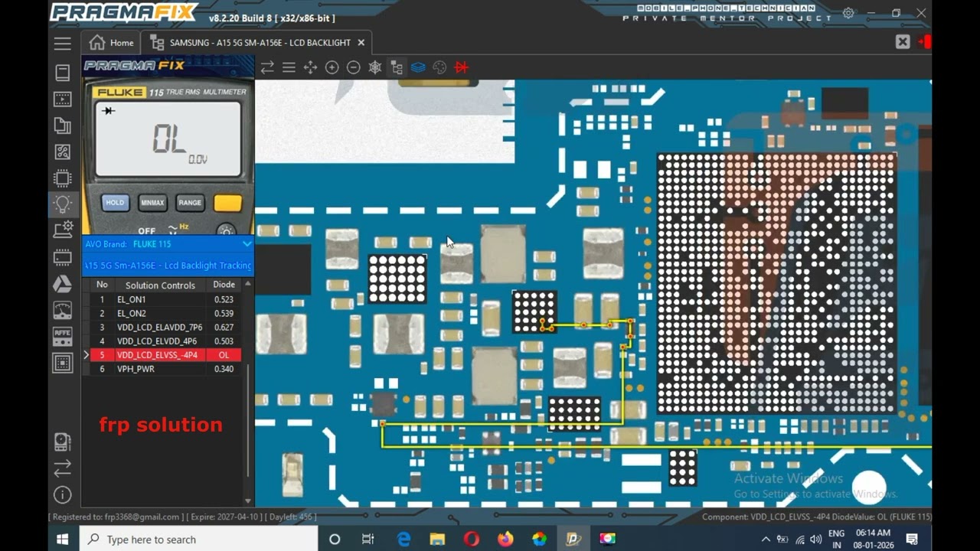Click the spider web toolbar icon
The height and width of the screenshot is (551, 980).
tap(375, 67)
